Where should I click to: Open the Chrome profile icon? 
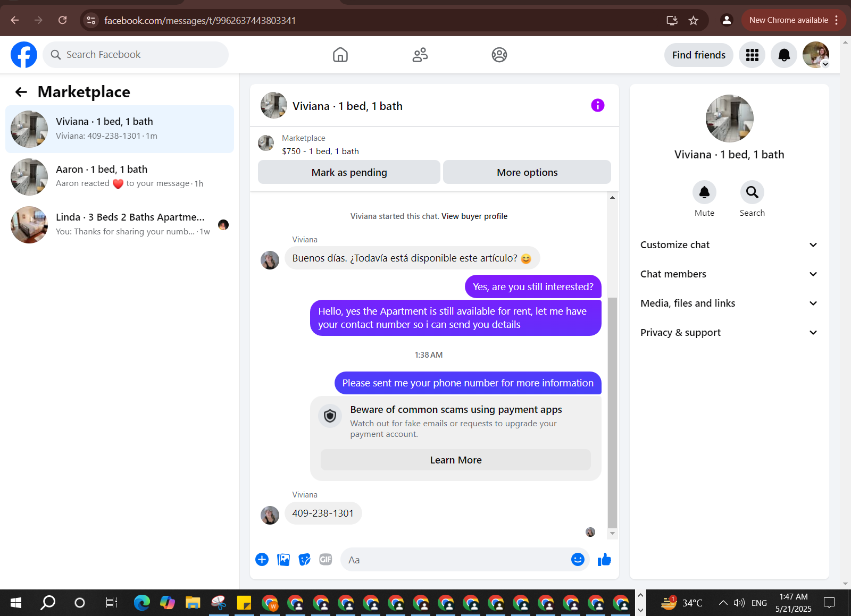(x=726, y=20)
